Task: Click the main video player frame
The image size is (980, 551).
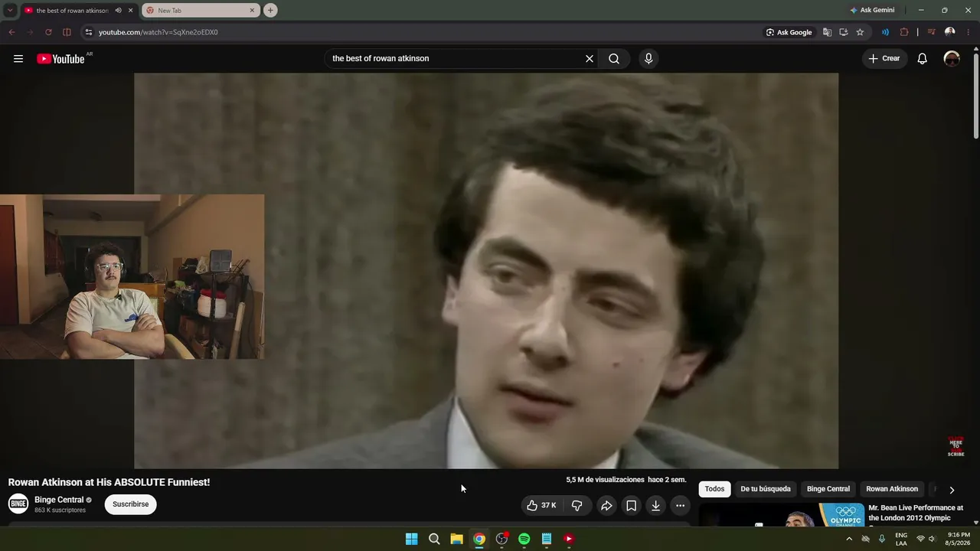Action: (x=486, y=271)
